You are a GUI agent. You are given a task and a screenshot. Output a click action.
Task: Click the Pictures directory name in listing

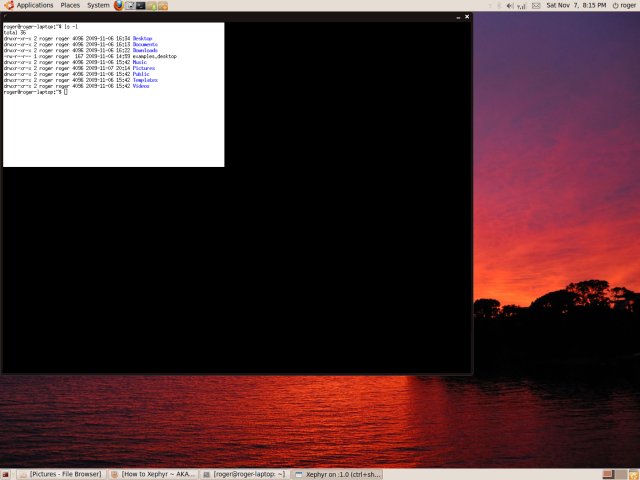pyautogui.click(x=144, y=68)
